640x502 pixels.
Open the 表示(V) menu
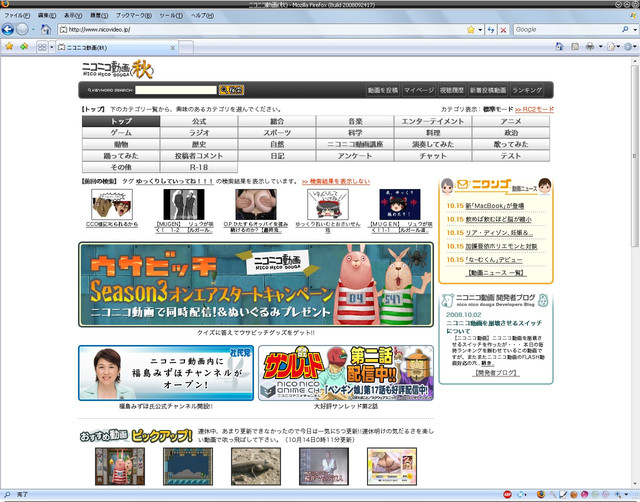coord(73,16)
